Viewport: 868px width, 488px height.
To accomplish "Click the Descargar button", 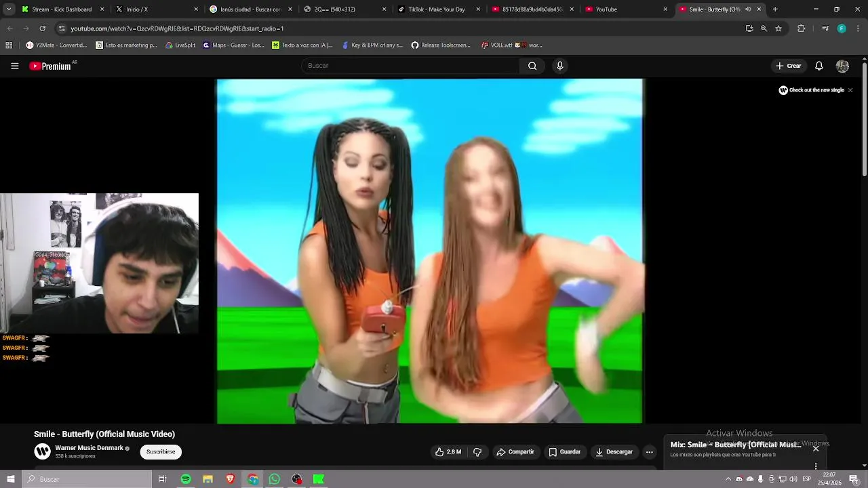I will point(614,452).
